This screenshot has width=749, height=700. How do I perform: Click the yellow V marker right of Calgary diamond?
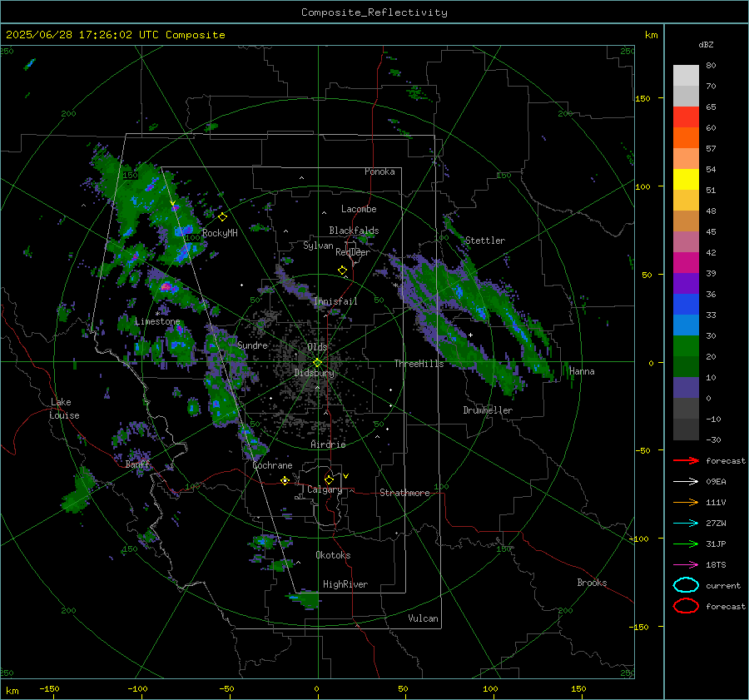point(346,476)
